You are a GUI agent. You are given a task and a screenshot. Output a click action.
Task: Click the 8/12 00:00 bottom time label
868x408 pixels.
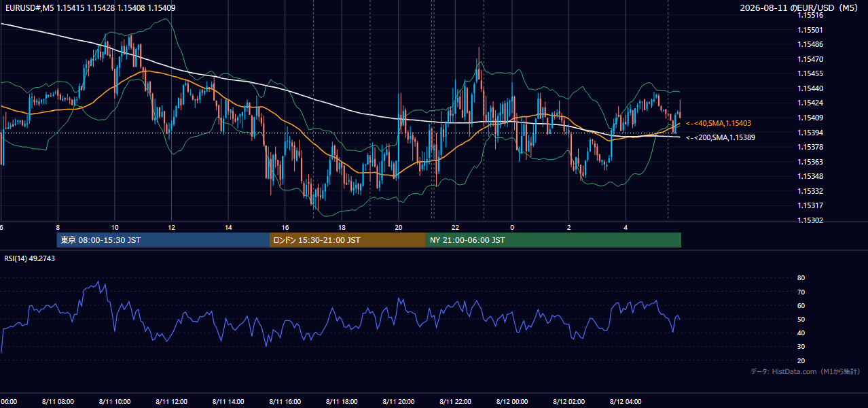512,402
